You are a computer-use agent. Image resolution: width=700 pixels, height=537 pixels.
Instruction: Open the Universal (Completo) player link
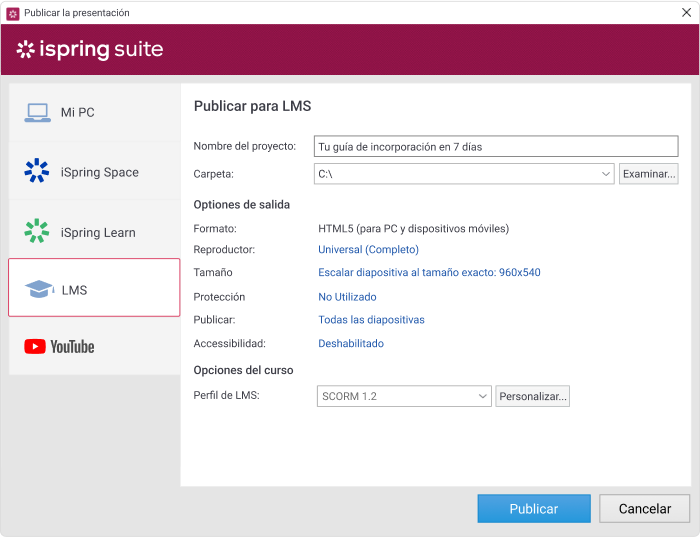[368, 250]
